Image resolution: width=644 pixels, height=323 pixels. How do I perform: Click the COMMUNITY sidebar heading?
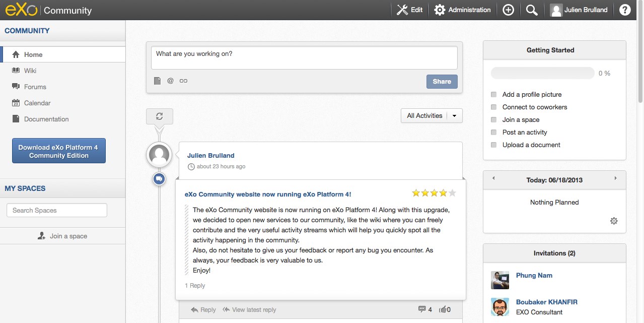click(27, 31)
